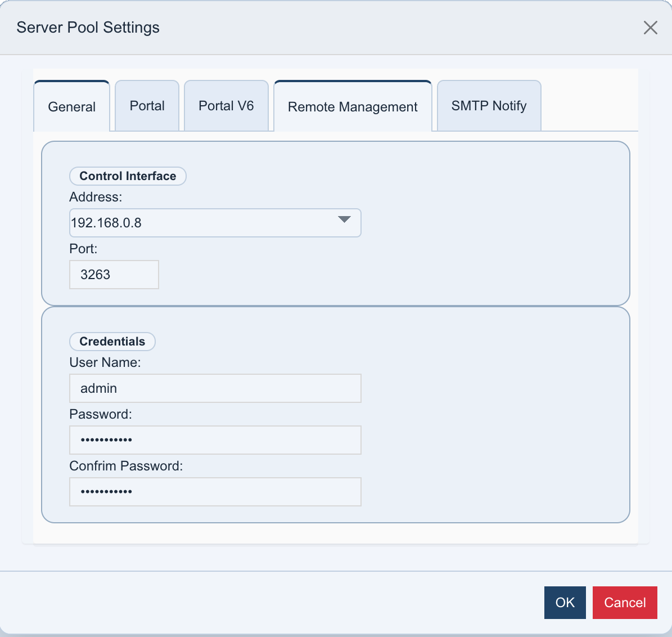The image size is (672, 637).
Task: Cancel the Server Pool Settings dialog
Action: [x=625, y=602]
